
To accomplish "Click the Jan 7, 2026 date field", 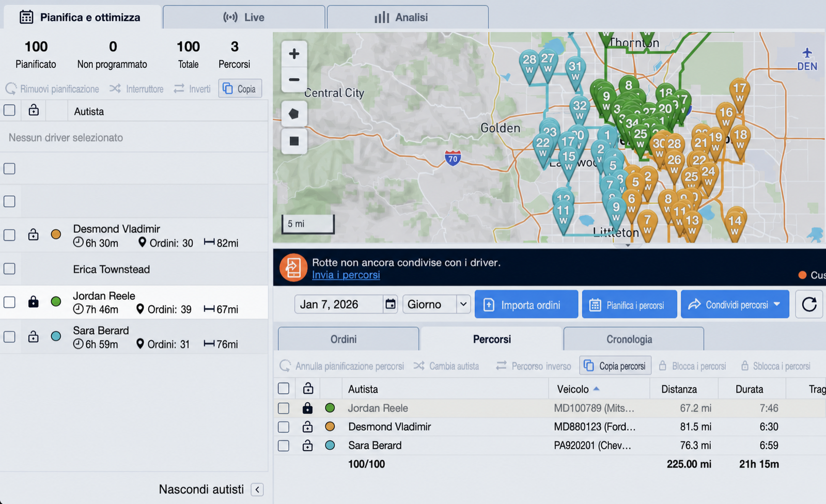I will click(339, 304).
